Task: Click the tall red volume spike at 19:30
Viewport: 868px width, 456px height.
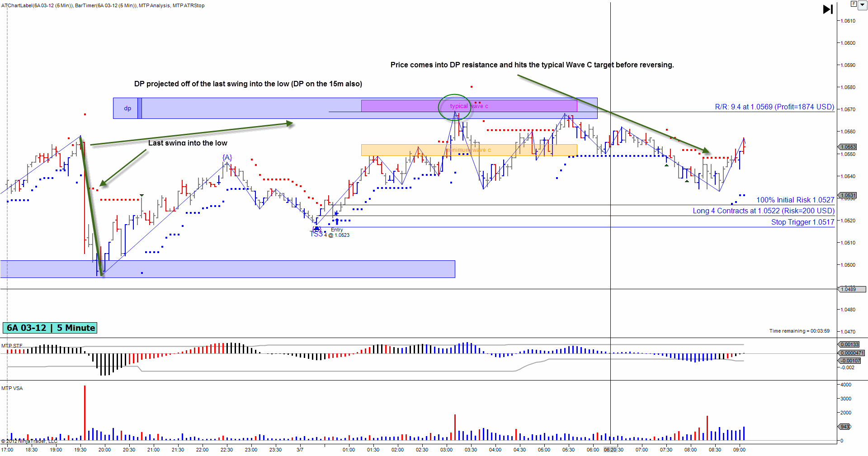Action: [x=85, y=413]
